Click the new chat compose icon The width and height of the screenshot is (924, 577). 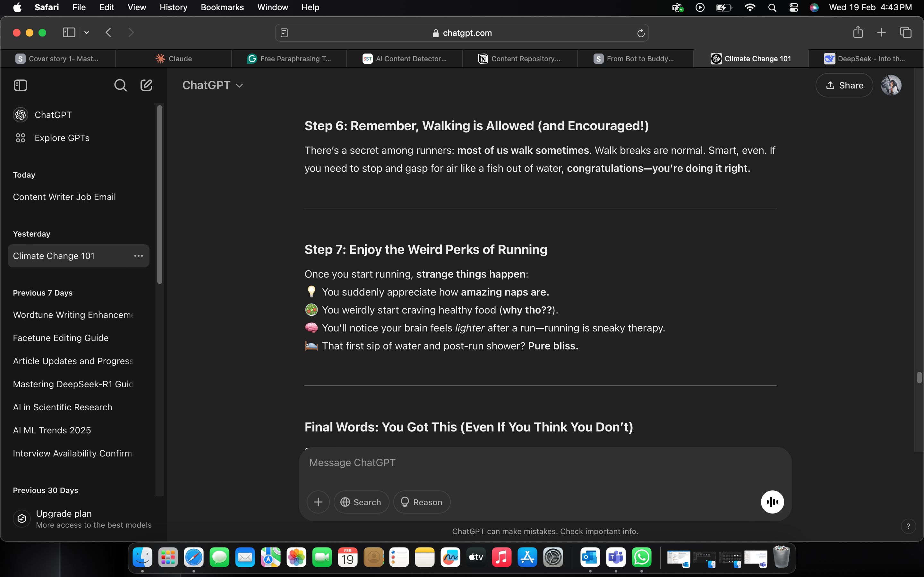click(146, 85)
